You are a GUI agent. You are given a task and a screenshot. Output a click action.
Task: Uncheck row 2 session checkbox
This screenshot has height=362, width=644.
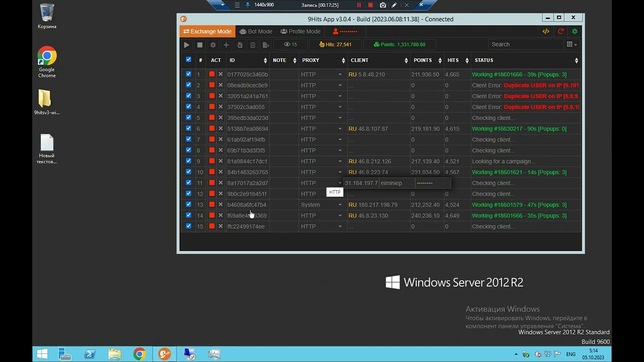tap(189, 85)
